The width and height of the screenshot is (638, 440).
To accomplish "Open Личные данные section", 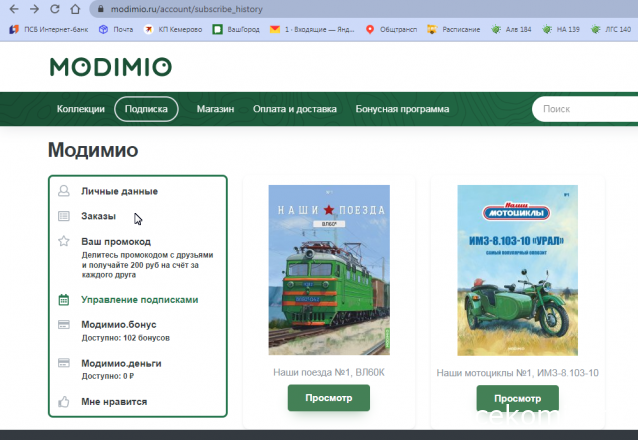I will (119, 191).
